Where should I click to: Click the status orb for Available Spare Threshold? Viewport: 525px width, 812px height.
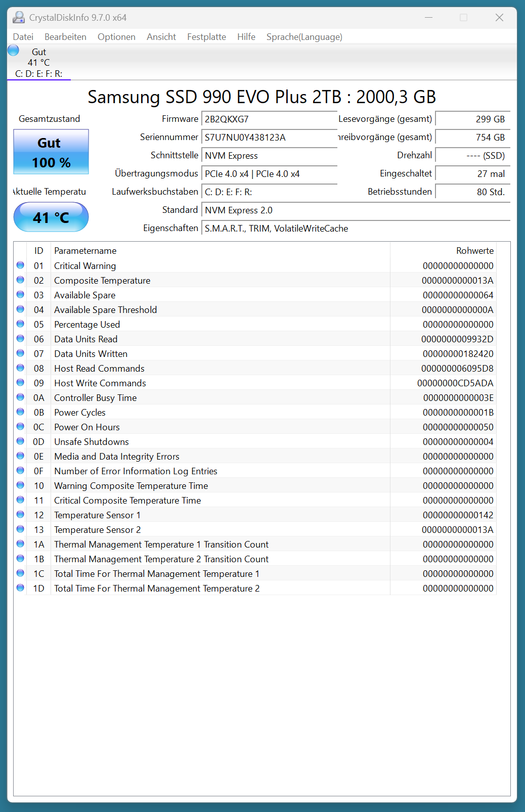[x=20, y=309]
